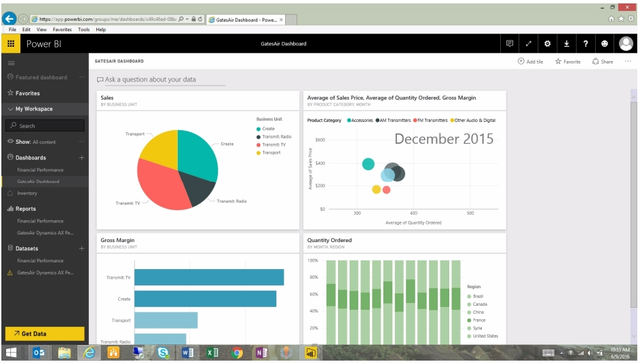Open the Power BI app launcher waffle

click(x=10, y=44)
